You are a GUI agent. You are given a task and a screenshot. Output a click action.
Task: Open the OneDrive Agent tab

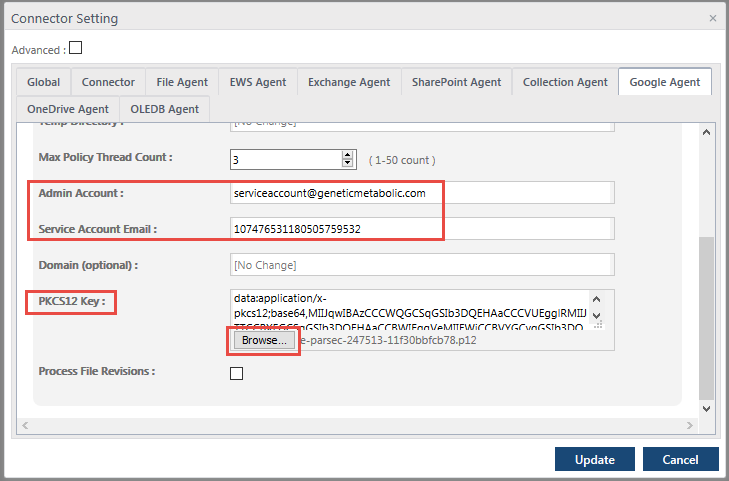[68, 109]
